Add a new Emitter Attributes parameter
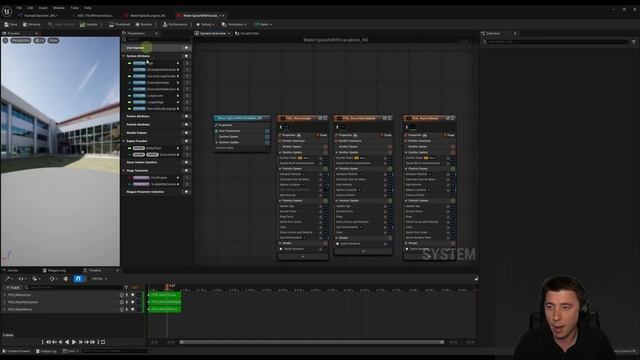Viewport: 640px width, 360px height. tap(187, 116)
